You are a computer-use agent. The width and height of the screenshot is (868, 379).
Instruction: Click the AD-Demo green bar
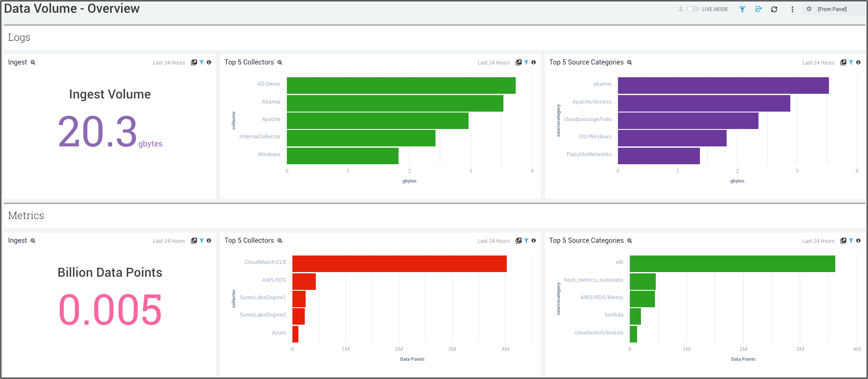401,85
